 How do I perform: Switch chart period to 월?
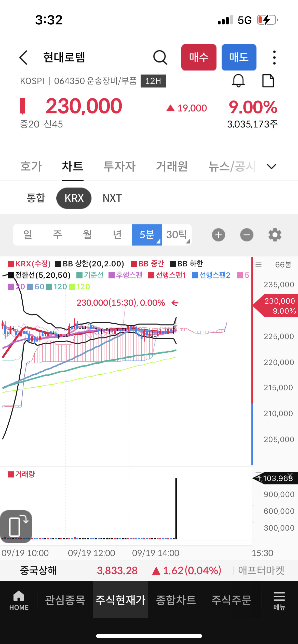pos(87,235)
